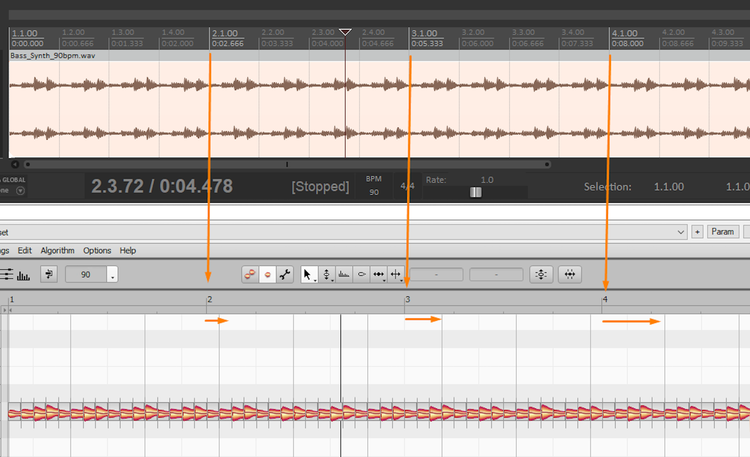The height and width of the screenshot is (457, 750).
Task: Open the preset dropdown beside Param
Action: (681, 231)
